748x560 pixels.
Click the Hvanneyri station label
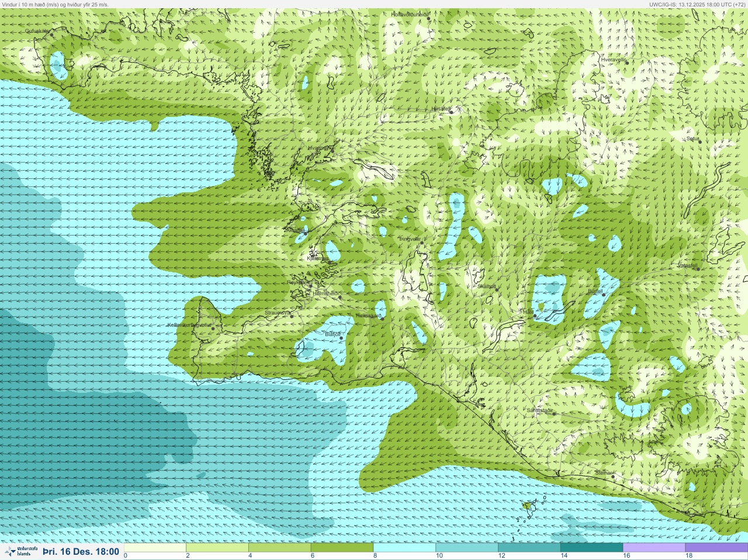pos(320,148)
